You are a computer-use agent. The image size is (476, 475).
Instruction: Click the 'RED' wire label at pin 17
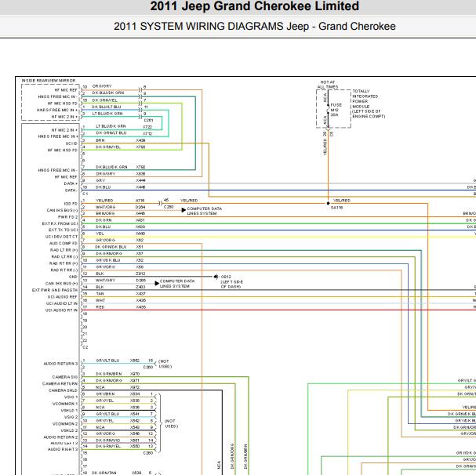coord(100,307)
